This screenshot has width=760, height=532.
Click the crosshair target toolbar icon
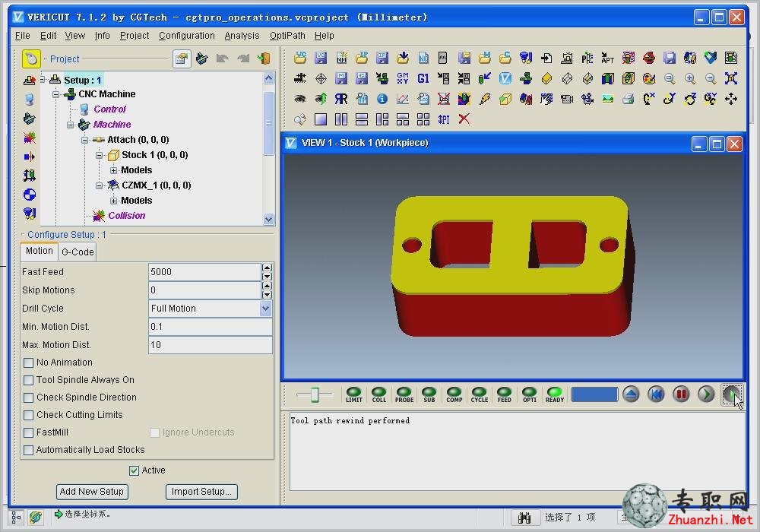pyautogui.click(x=321, y=78)
